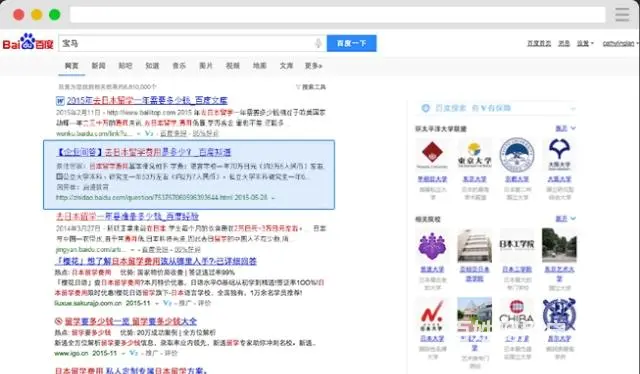Open the 更多» tab
This screenshot has height=374, width=640.
click(313, 66)
